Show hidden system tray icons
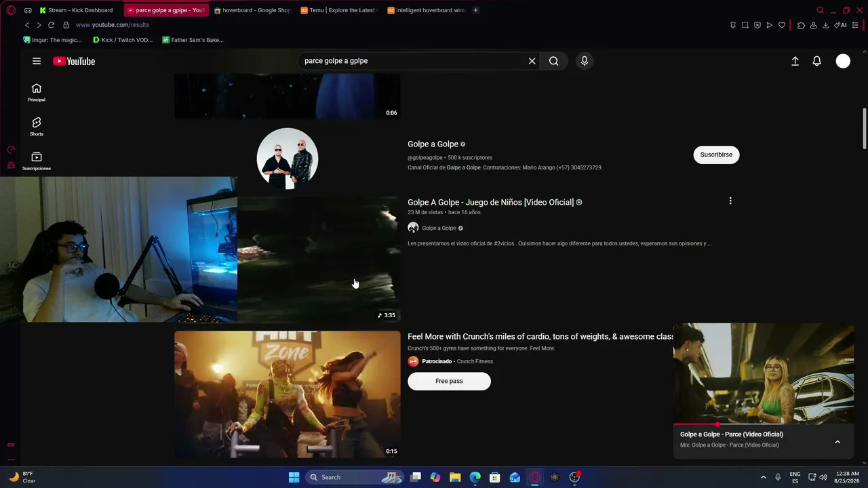This screenshot has width=868, height=488. (764, 477)
